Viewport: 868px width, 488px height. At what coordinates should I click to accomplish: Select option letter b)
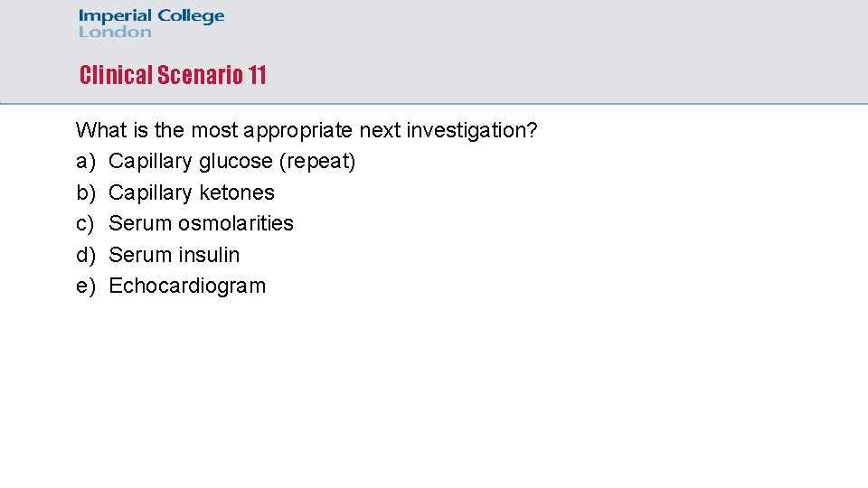tap(86, 192)
